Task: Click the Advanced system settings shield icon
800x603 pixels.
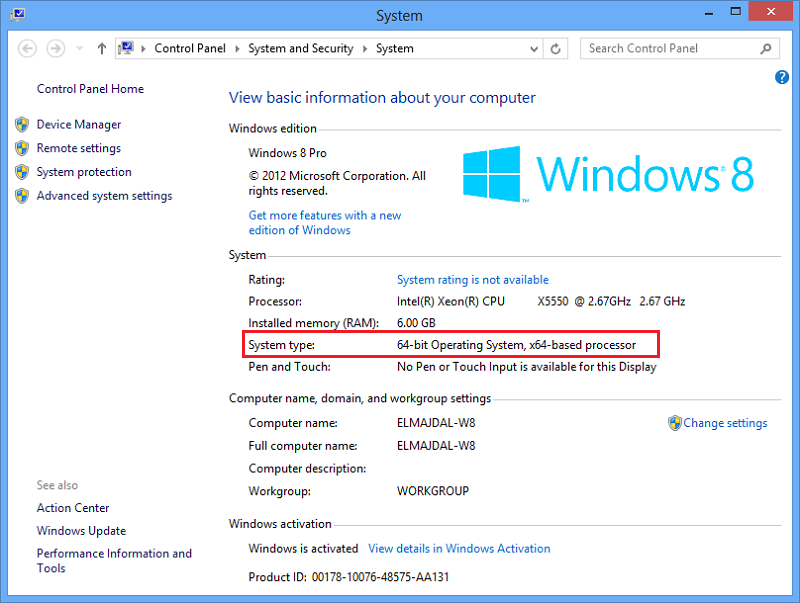Action: tap(22, 196)
